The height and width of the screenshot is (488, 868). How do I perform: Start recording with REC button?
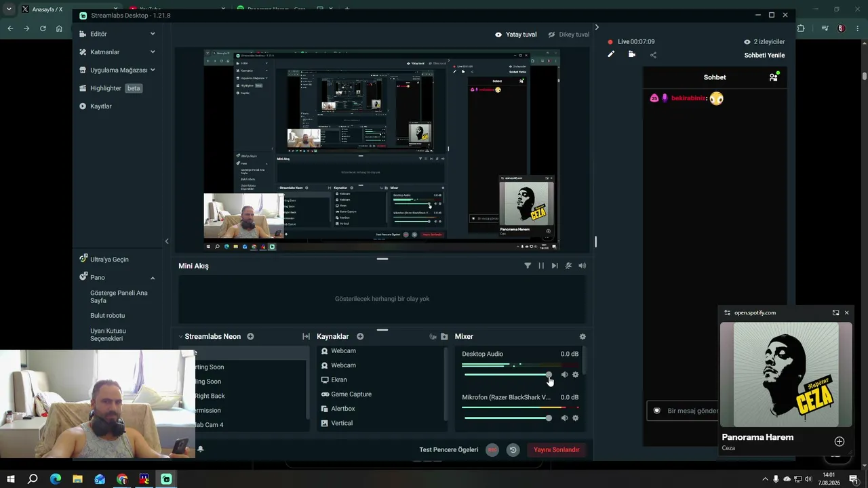coord(492,450)
